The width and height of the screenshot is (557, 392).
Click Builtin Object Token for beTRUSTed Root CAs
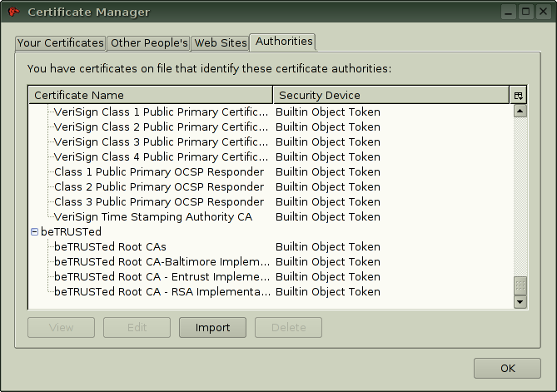click(x=328, y=247)
